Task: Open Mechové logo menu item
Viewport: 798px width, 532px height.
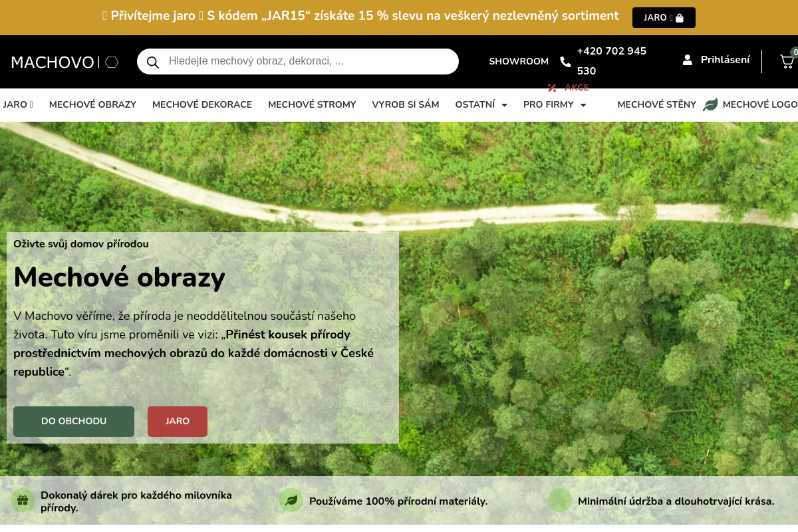Action: 760,104
